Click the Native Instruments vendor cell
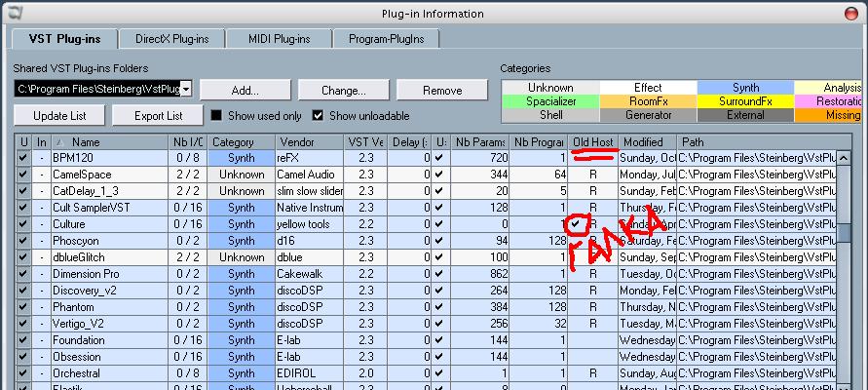The height and width of the screenshot is (390, 868). point(310,208)
